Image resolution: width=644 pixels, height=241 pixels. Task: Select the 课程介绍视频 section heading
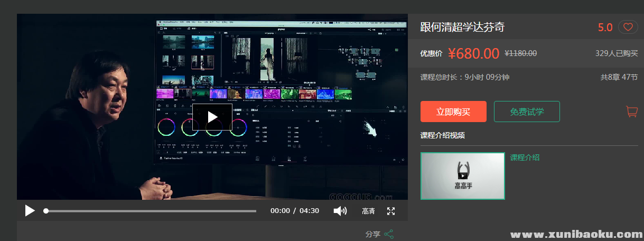(442, 135)
